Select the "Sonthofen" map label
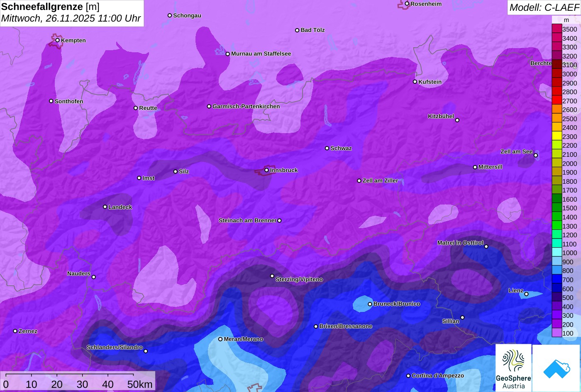 [69, 101]
